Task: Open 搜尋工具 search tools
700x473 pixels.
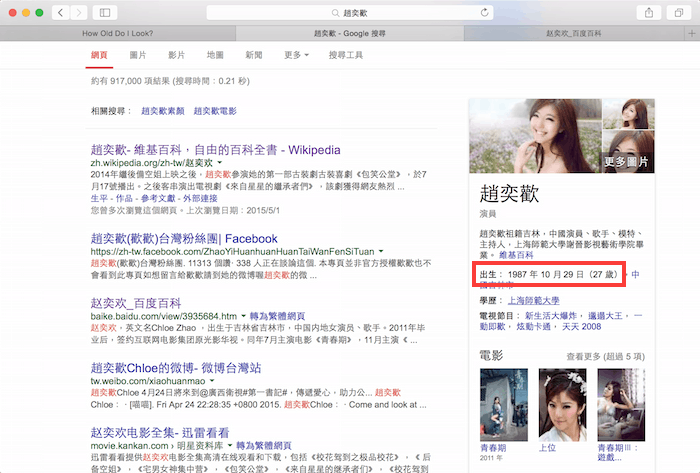Action: tap(346, 55)
